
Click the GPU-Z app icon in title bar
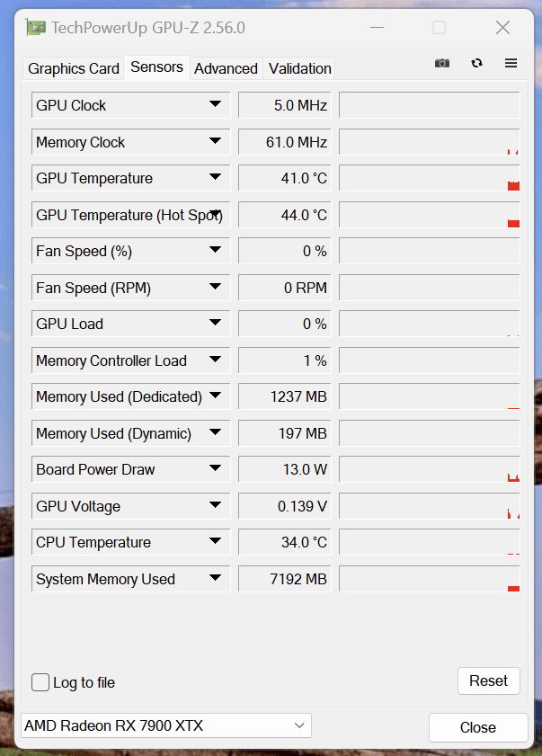(x=36, y=28)
